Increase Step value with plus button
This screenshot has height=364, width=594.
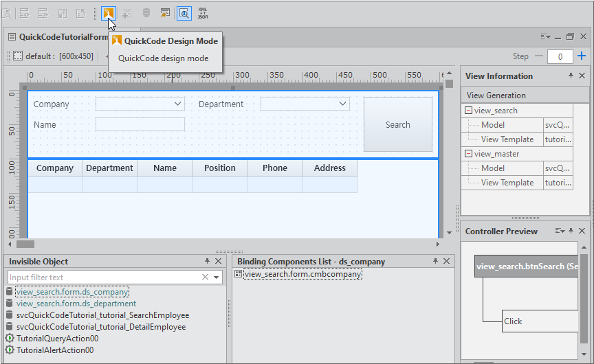pos(582,56)
